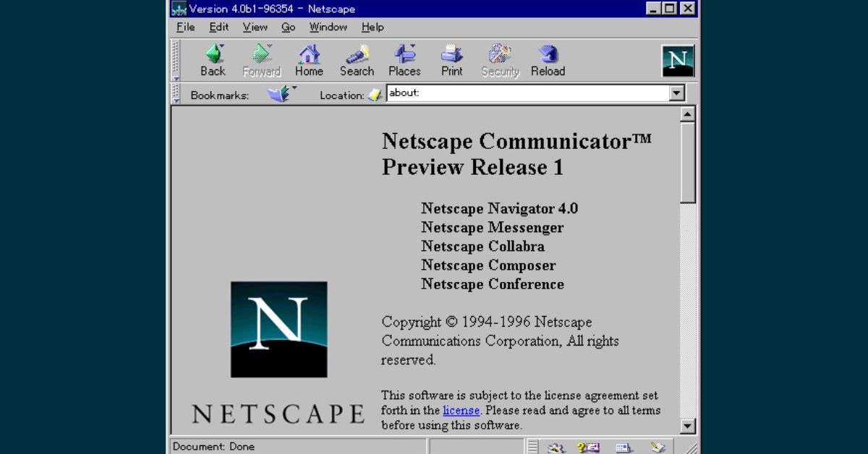Click the 'Bookmarks:' label
The width and height of the screenshot is (868, 454).
[220, 95]
